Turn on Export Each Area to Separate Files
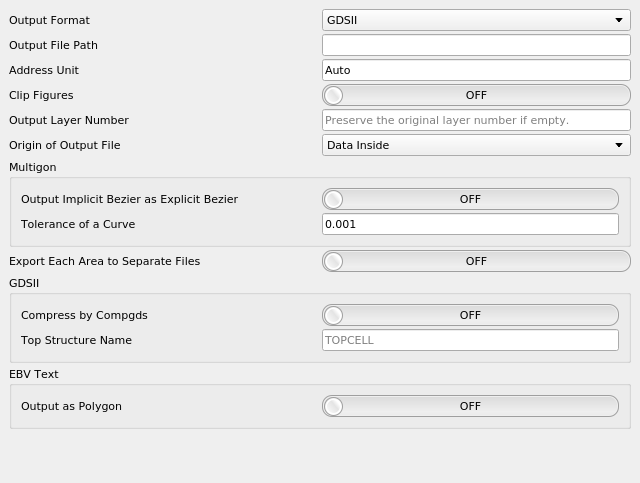The image size is (640, 483). click(x=476, y=261)
